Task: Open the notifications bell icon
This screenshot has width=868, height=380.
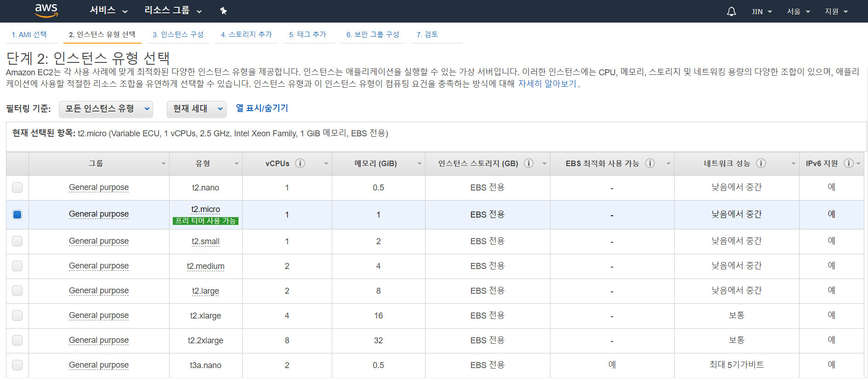Action: point(731,11)
